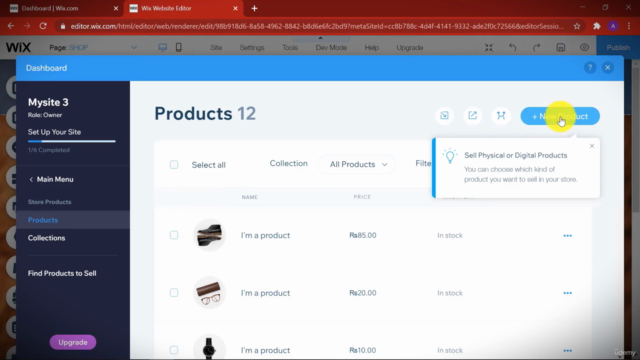Viewport: 640px width, 360px height.
Task: Open a new browser tab
Action: pyautogui.click(x=254, y=8)
